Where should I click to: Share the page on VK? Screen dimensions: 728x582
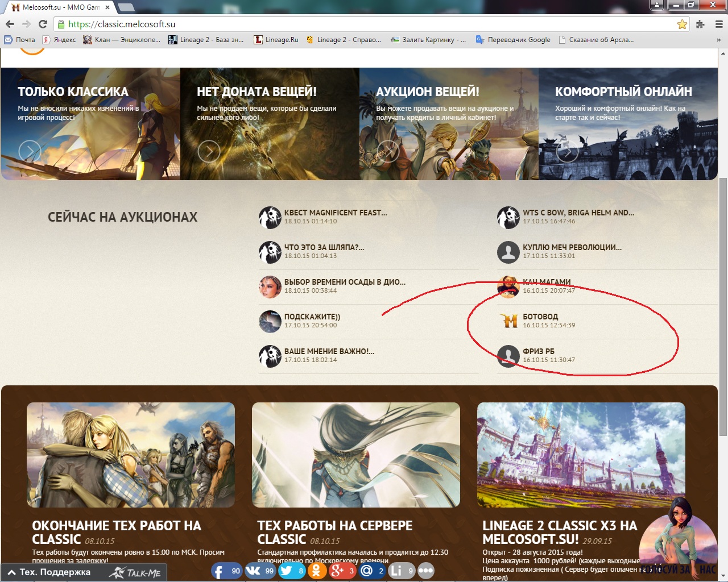(x=260, y=571)
